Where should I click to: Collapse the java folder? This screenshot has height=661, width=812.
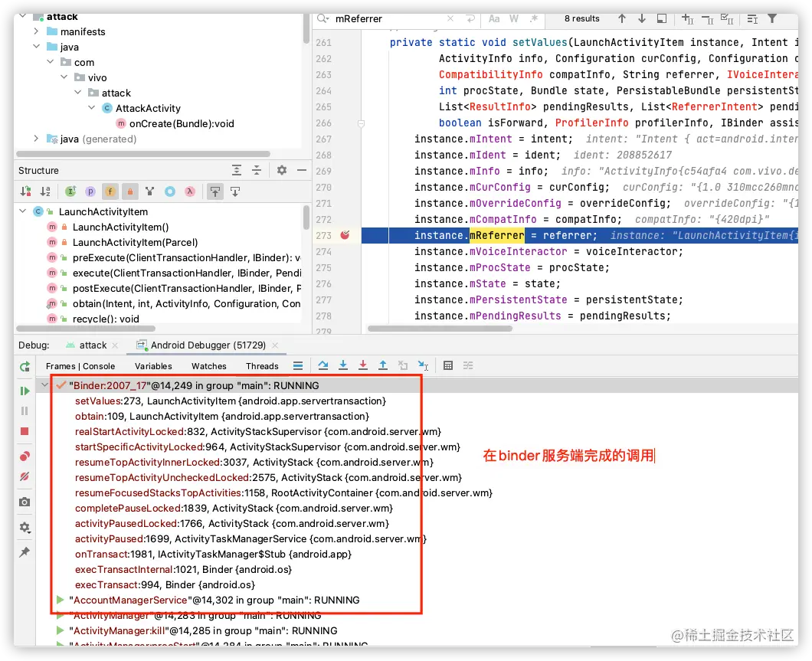coord(36,47)
